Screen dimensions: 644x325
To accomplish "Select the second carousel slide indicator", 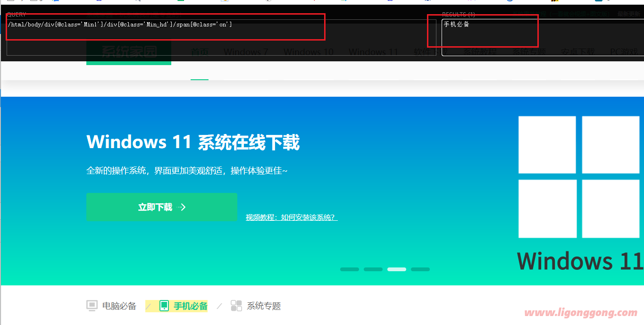I will pos(373,269).
